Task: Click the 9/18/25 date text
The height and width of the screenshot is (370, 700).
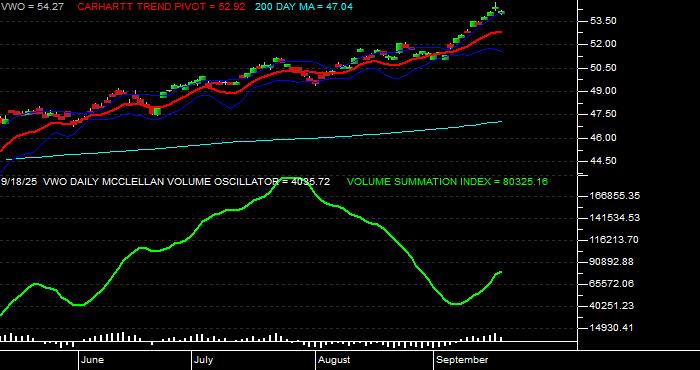Action: (19, 182)
